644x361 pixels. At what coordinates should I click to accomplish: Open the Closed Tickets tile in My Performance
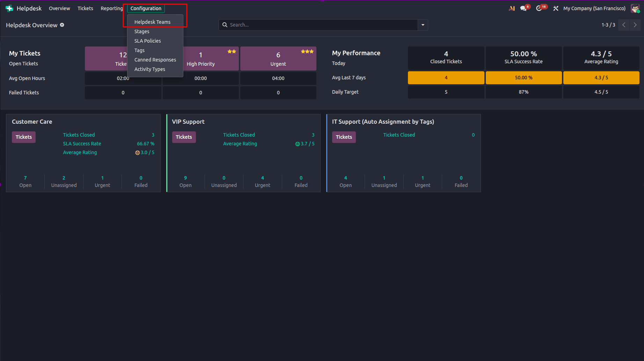pyautogui.click(x=446, y=57)
